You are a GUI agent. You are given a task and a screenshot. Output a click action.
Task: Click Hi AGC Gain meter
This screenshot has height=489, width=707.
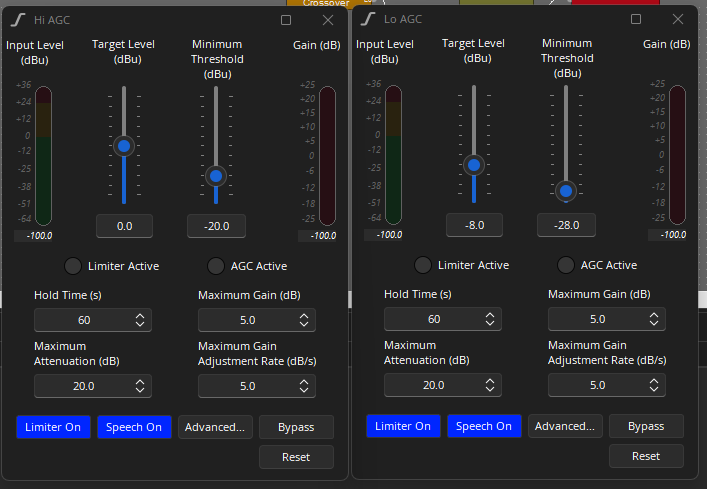click(x=327, y=155)
